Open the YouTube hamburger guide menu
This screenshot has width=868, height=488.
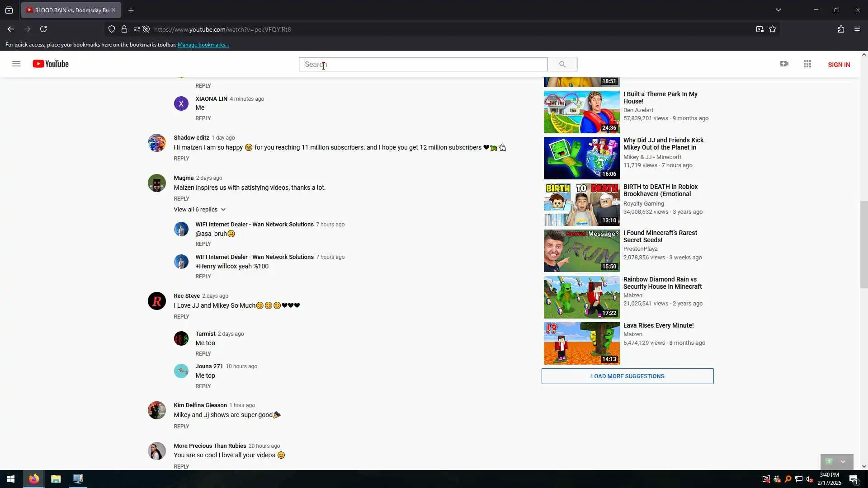pyautogui.click(x=16, y=64)
